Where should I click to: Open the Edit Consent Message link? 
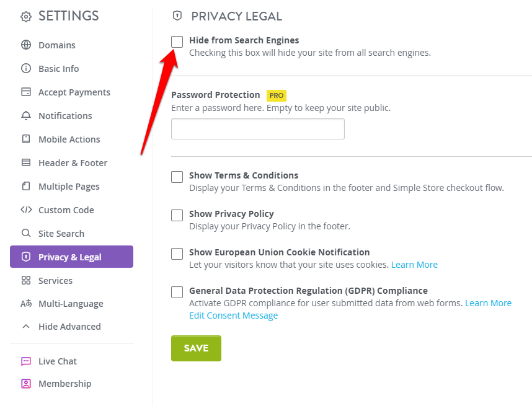(233, 316)
